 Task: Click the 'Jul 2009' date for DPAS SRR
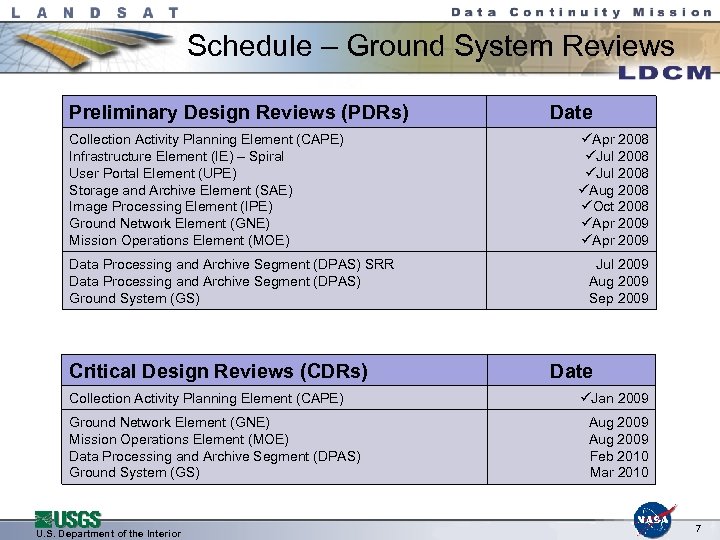click(622, 264)
